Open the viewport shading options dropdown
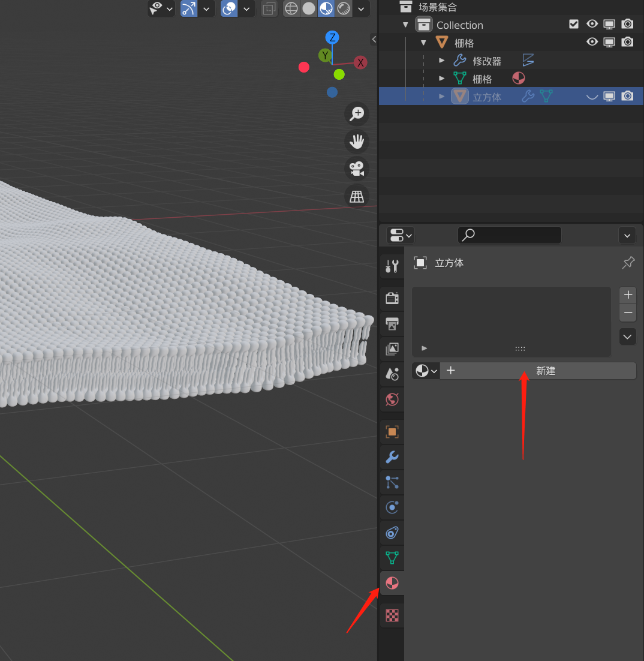644x661 pixels. pos(361,8)
